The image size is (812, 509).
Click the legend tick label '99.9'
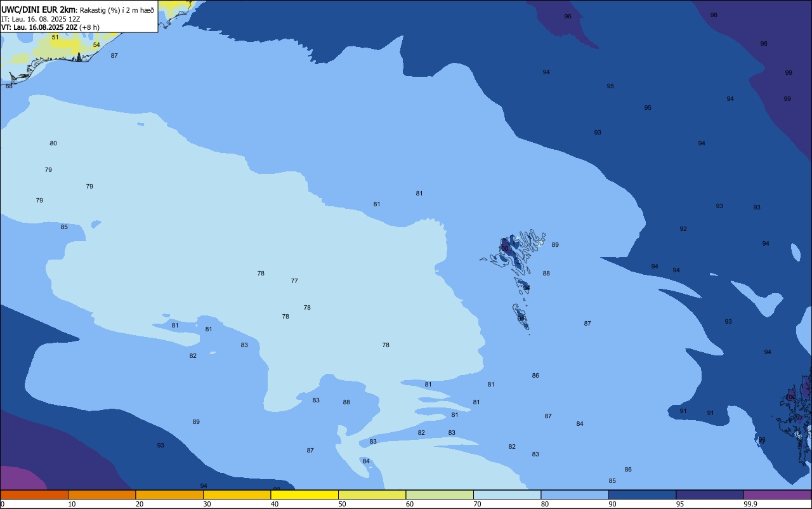point(750,504)
